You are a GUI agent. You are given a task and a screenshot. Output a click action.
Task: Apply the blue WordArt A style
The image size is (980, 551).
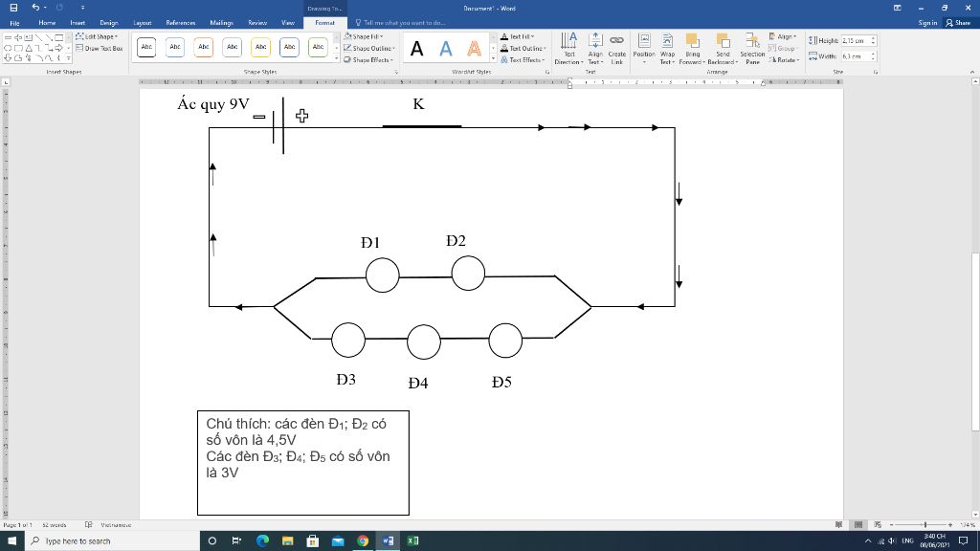pyautogui.click(x=446, y=48)
